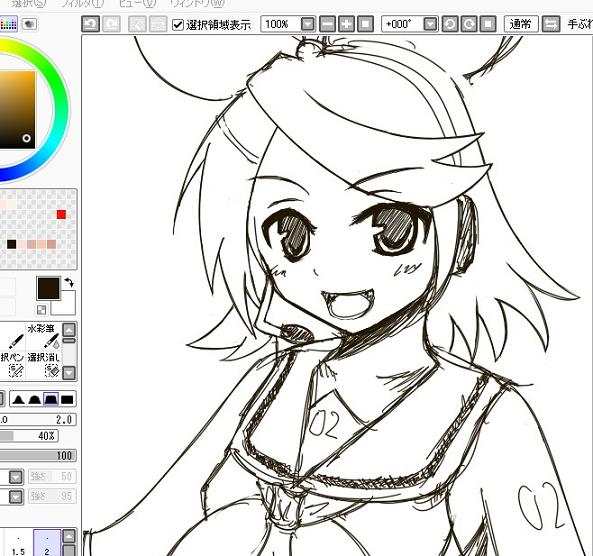This screenshot has height=556, width=593.
Task: Select the 選択ペン selection pen tool
Action: (13, 366)
